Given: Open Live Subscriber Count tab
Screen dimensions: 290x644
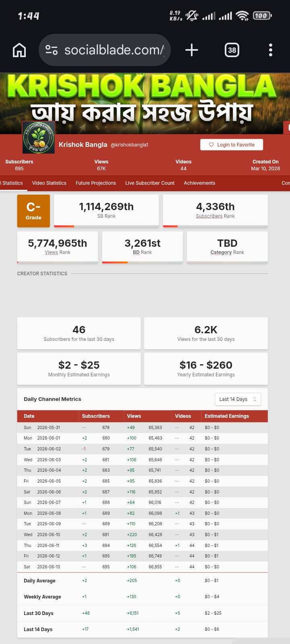Looking at the screenshot, I should point(150,183).
